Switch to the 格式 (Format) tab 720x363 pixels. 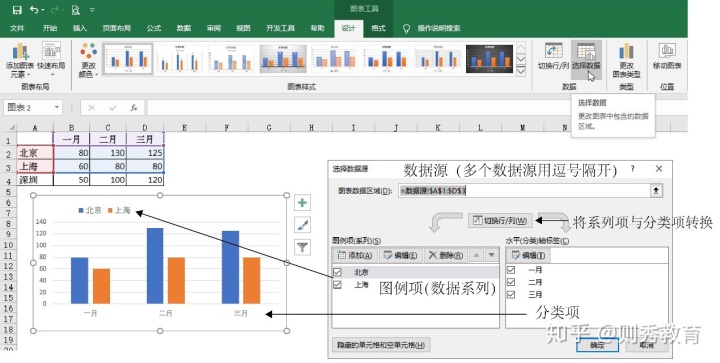pos(378,28)
